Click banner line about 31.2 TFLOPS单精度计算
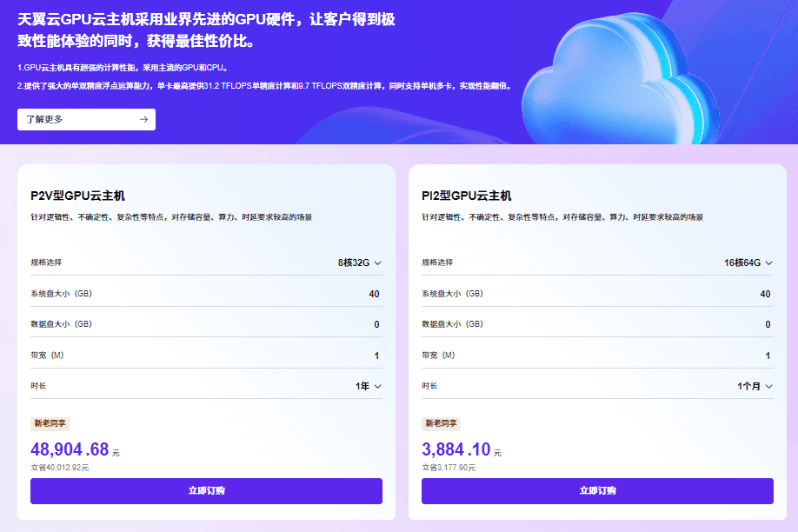 264,86
